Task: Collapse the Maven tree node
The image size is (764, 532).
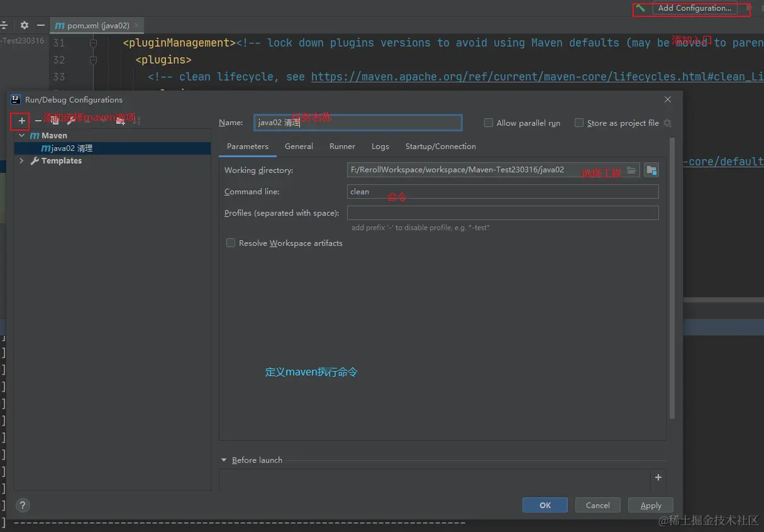Action: coord(22,135)
